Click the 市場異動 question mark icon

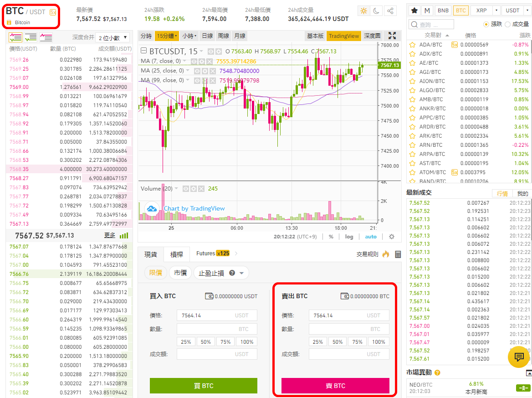pos(437,372)
